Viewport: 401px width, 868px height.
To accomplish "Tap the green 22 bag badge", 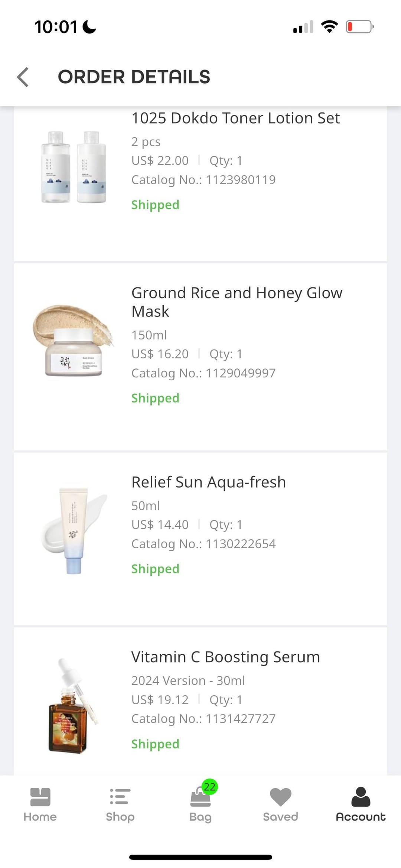I will (x=210, y=787).
